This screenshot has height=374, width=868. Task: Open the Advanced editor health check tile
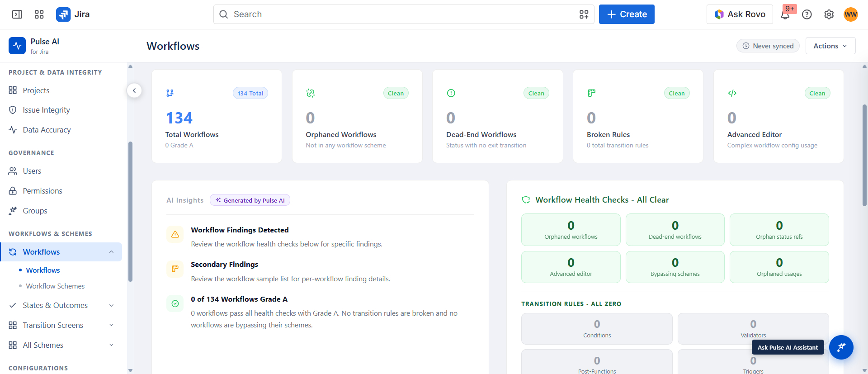pyautogui.click(x=571, y=267)
